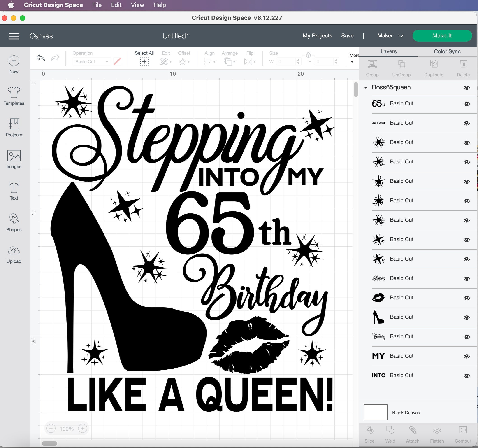The width and height of the screenshot is (478, 448).
Task: Hide the Stepping layer
Action: pyautogui.click(x=467, y=279)
